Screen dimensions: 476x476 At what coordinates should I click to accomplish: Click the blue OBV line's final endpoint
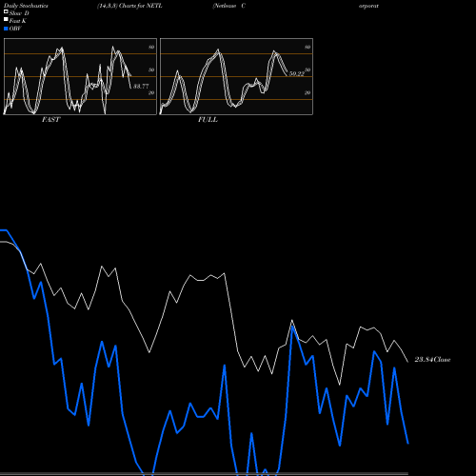[x=408, y=444]
